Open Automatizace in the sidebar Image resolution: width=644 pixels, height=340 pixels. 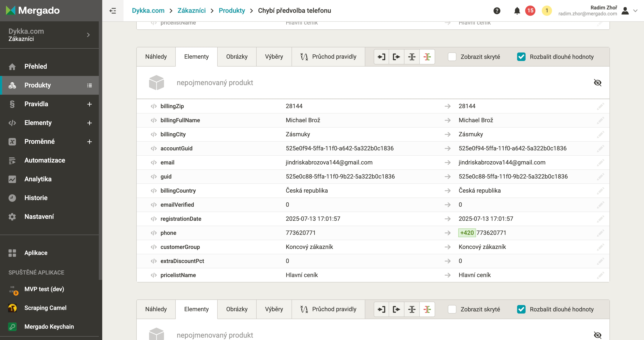45,160
